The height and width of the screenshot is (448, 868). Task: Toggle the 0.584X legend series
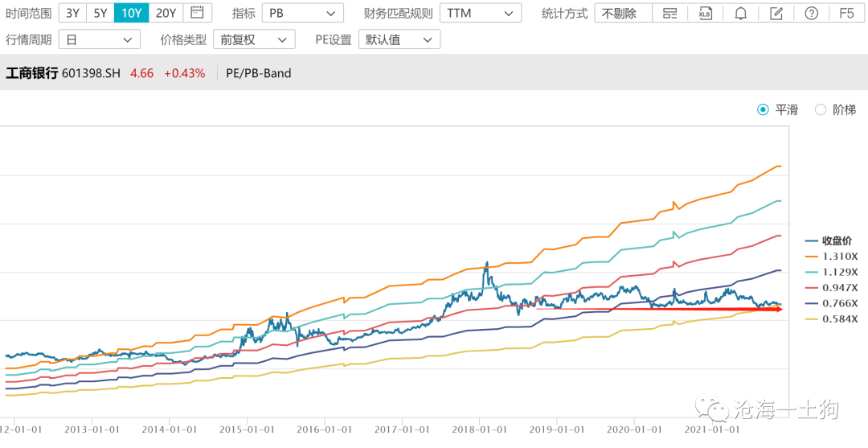click(831, 319)
